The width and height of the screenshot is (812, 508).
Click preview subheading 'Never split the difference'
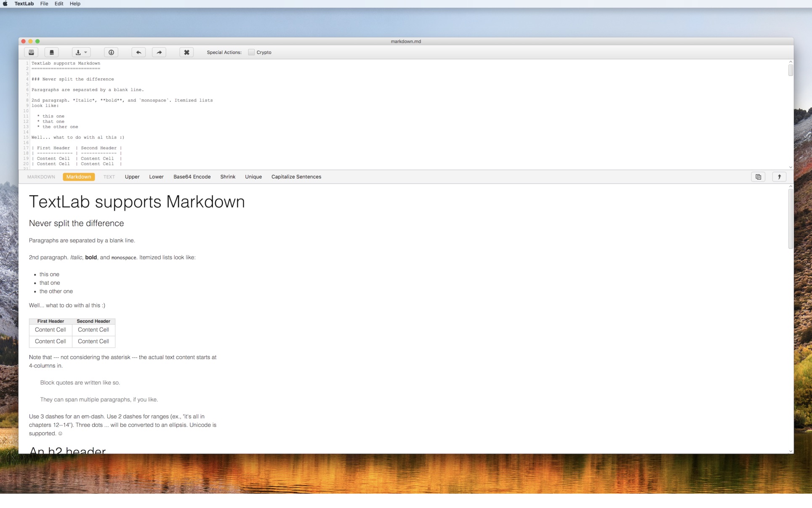coord(76,223)
